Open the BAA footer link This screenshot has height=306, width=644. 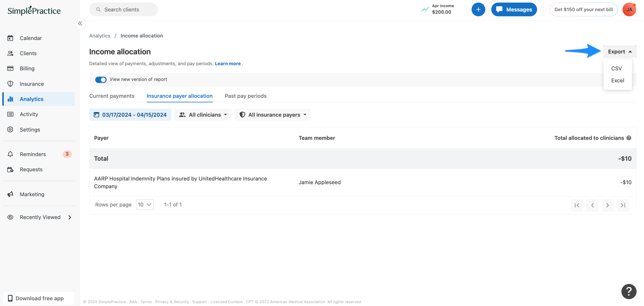[x=133, y=302]
